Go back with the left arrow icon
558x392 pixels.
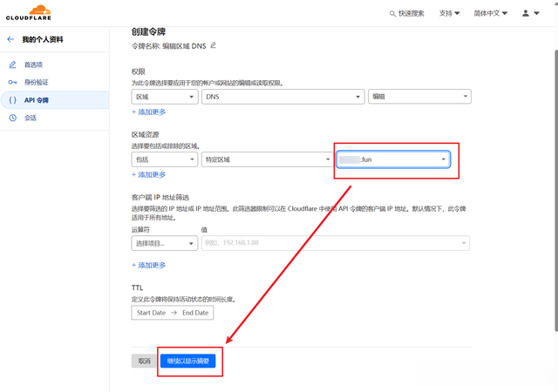(x=10, y=39)
